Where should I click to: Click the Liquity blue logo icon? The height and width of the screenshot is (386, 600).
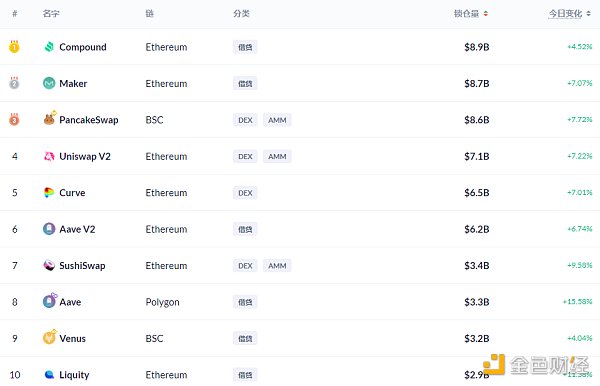click(x=49, y=375)
